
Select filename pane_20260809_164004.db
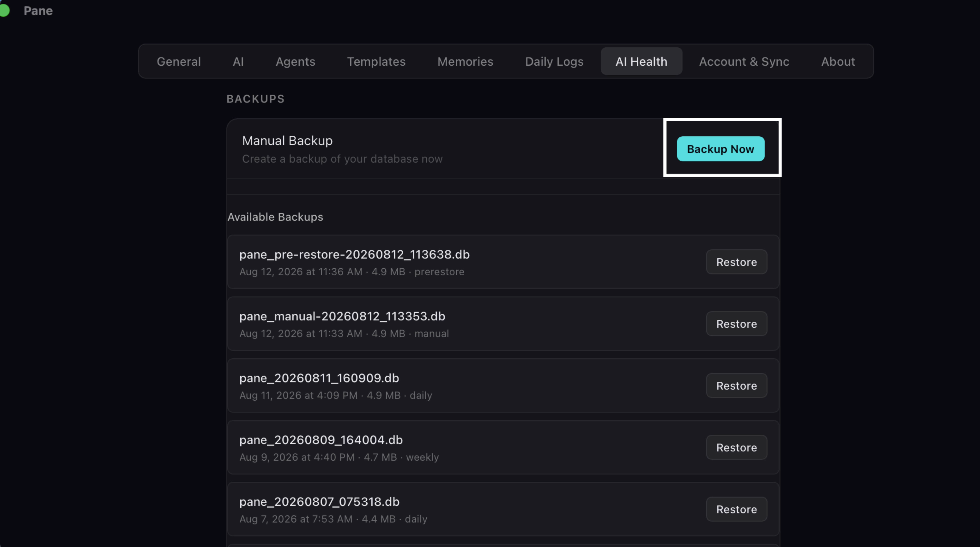pyautogui.click(x=321, y=440)
